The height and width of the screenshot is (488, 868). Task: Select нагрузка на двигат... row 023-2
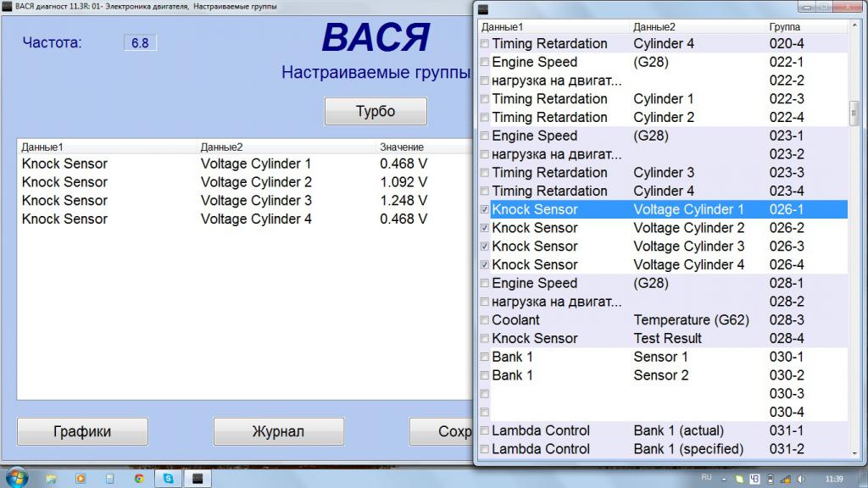click(663, 154)
